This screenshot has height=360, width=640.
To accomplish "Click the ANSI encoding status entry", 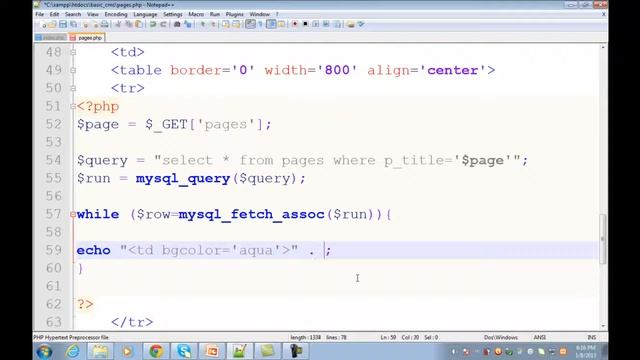I will point(540,338).
